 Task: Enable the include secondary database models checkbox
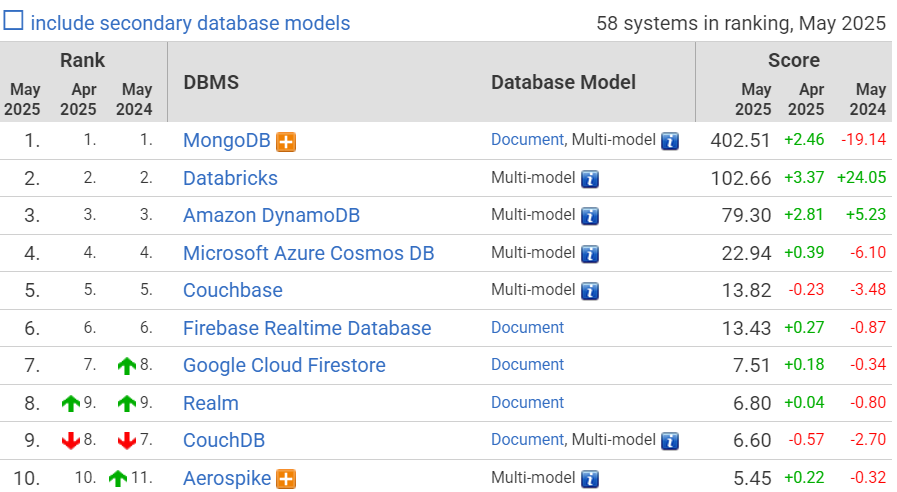click(14, 21)
